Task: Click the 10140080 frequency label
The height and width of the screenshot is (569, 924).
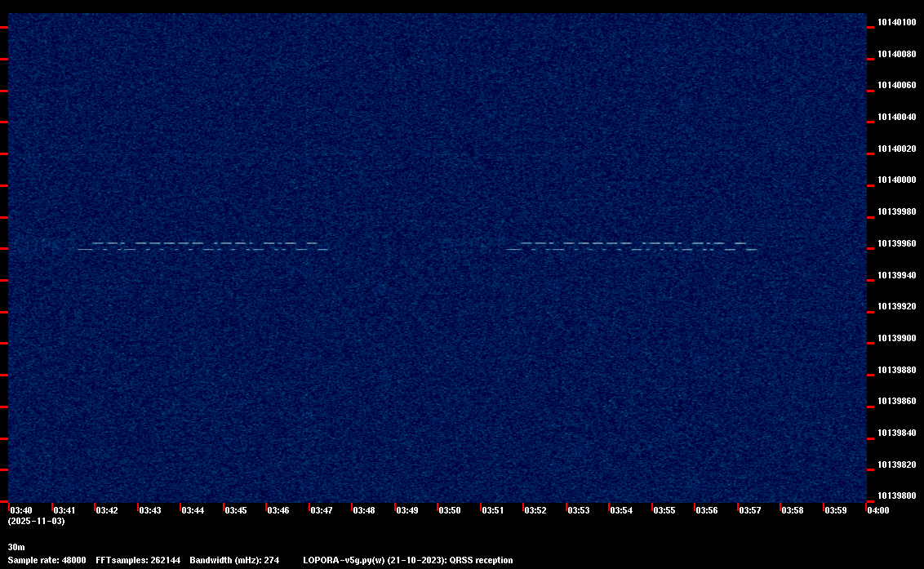Action: pos(897,54)
